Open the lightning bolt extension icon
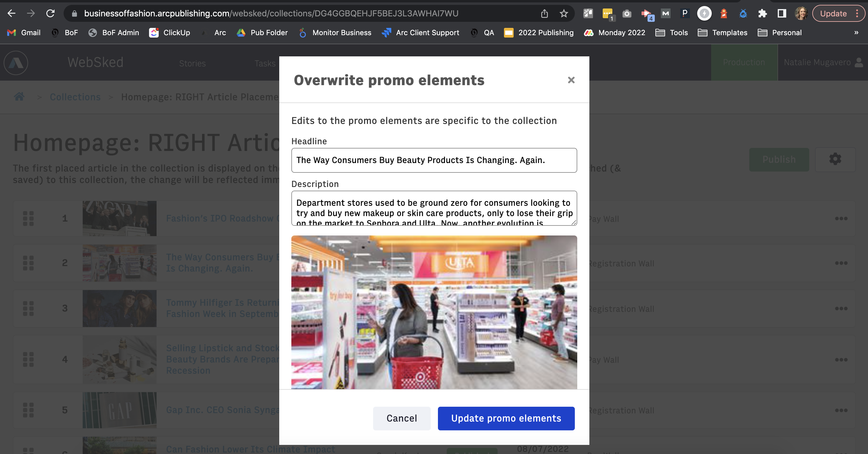Image resolution: width=868 pixels, height=454 pixels. point(704,14)
